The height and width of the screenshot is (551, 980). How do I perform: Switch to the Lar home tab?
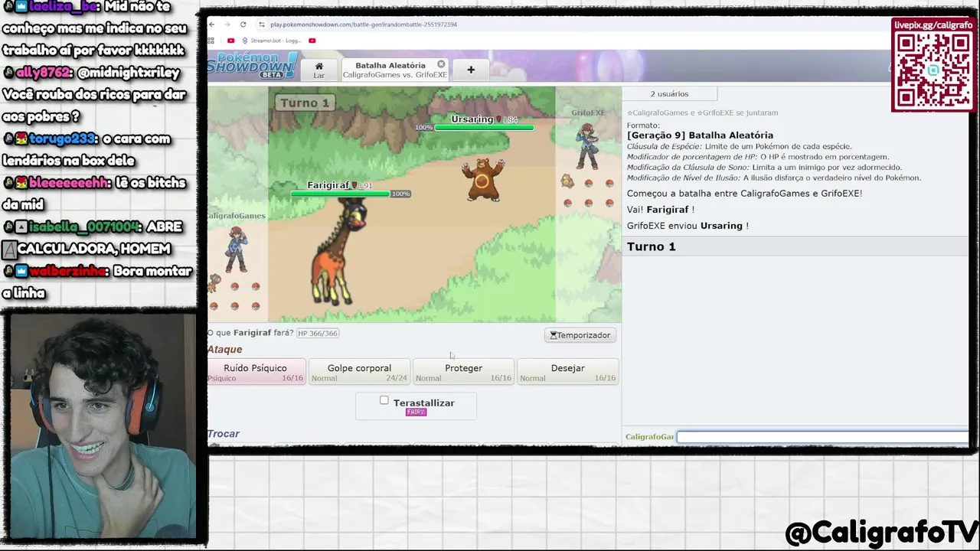pyautogui.click(x=318, y=70)
